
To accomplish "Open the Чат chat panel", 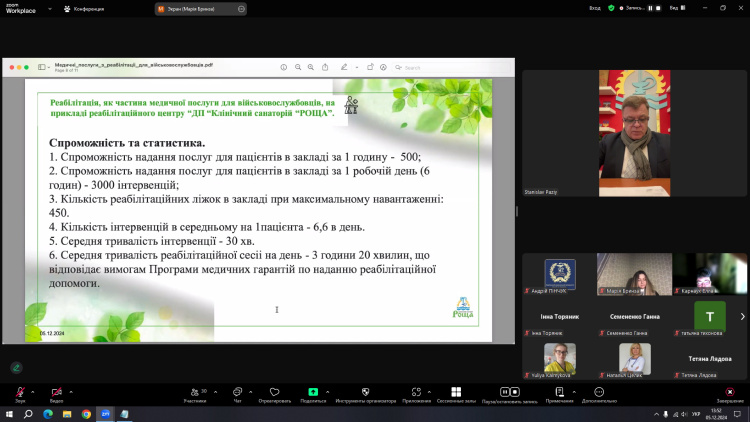I will 237,394.
